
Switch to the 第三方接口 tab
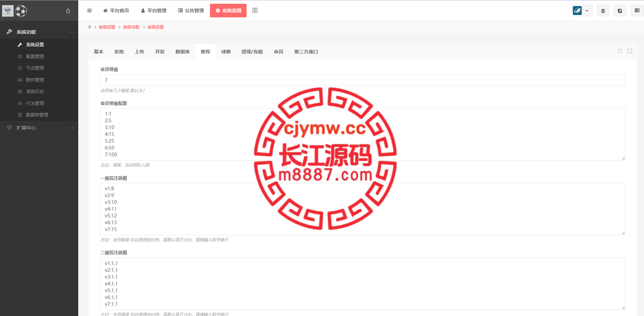point(306,52)
